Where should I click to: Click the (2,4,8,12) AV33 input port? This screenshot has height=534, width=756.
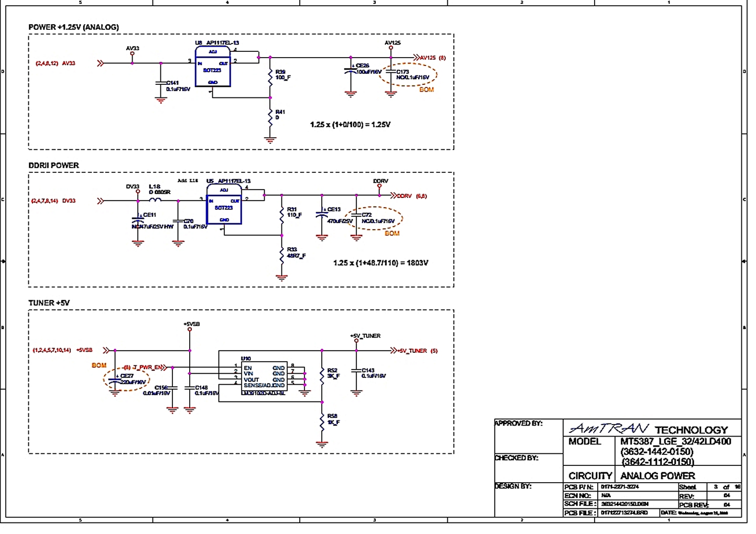click(x=69, y=63)
